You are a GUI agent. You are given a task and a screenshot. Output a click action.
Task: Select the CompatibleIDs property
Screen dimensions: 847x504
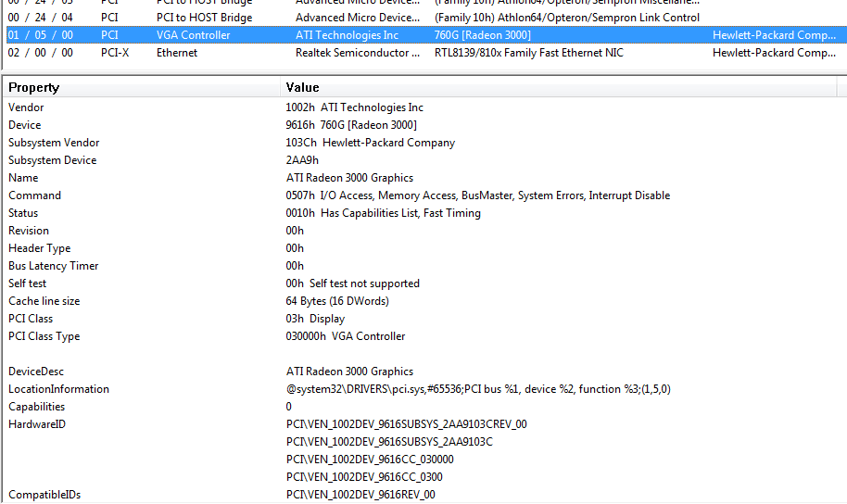point(44,495)
